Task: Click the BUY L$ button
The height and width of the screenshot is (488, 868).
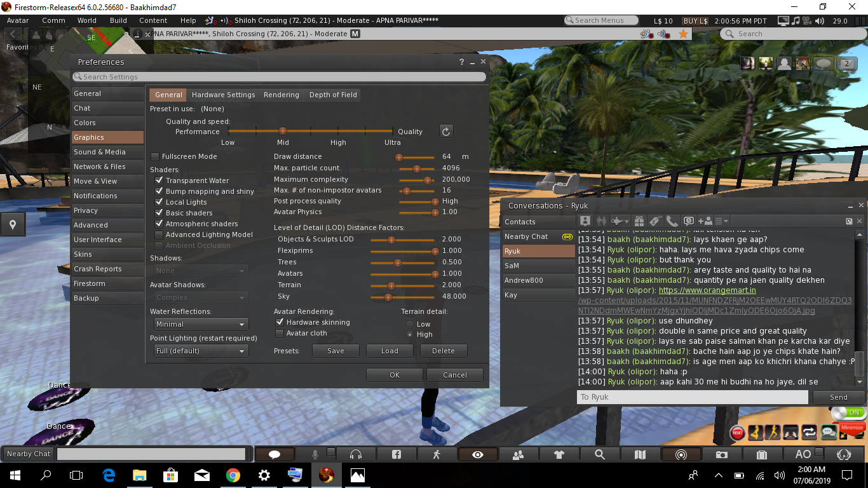Action: coord(695,21)
